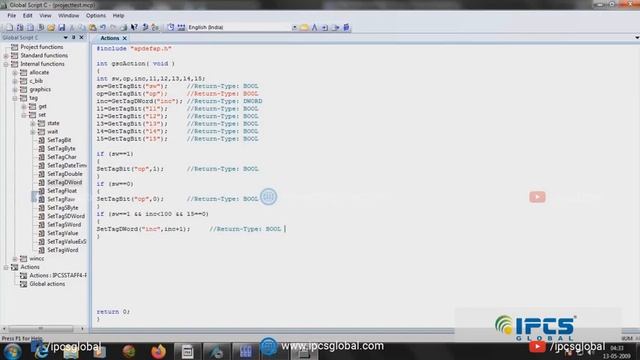
Task: Open the tab list arrow at far right
Action: (637, 38)
